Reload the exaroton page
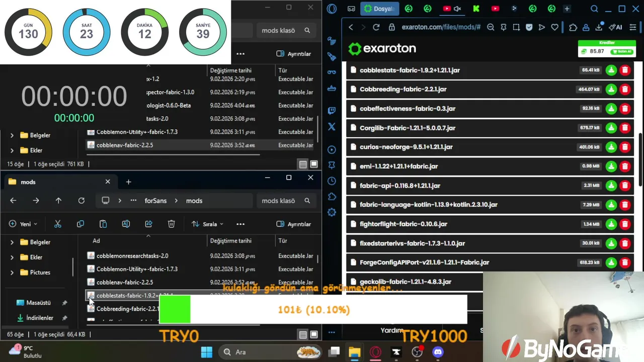Screen dimensions: 644x362 tap(376, 27)
